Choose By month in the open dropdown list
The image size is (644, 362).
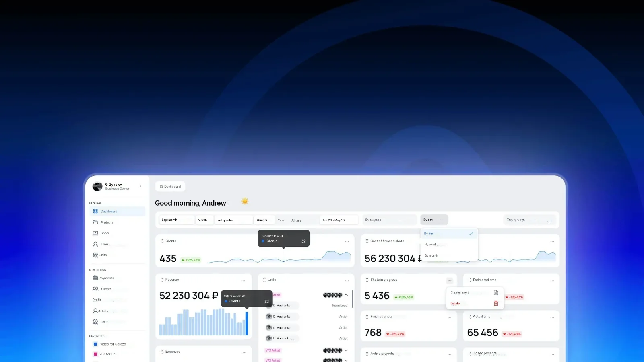pos(449,255)
